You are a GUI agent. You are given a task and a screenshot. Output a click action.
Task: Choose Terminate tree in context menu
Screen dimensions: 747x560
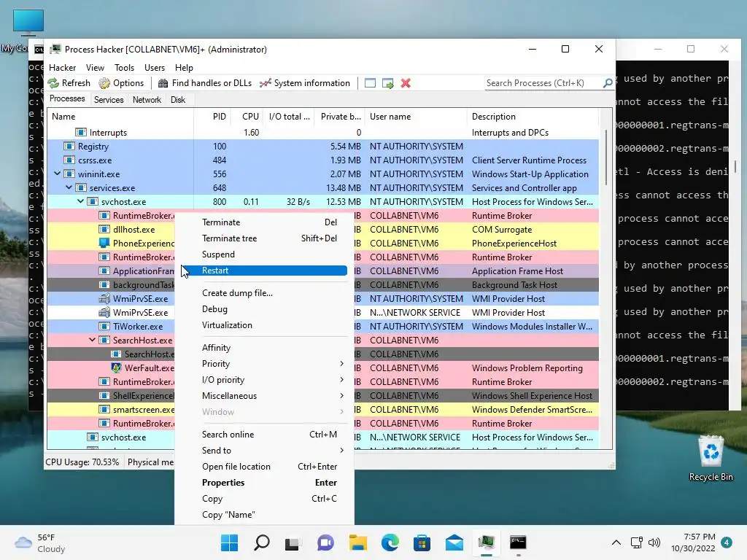point(264,238)
